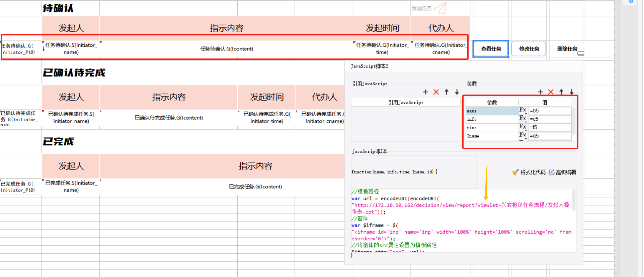Click the 值 column header
Image resolution: width=644 pixels, height=277 pixels.
tap(545, 102)
